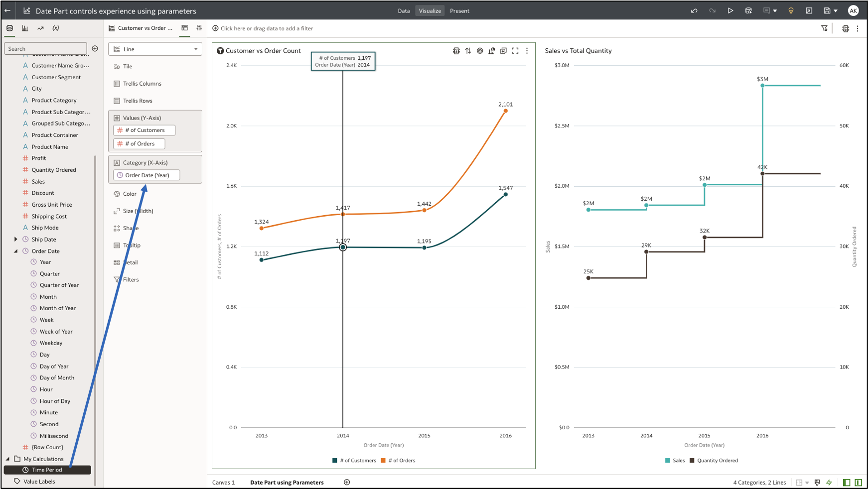Open the Insights lightbulb in the top toolbar
This screenshot has height=490, width=868.
tap(791, 10)
